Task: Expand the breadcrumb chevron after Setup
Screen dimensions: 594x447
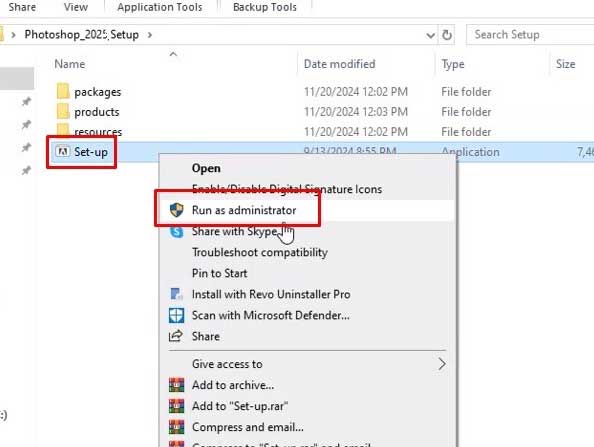Action: [x=150, y=35]
